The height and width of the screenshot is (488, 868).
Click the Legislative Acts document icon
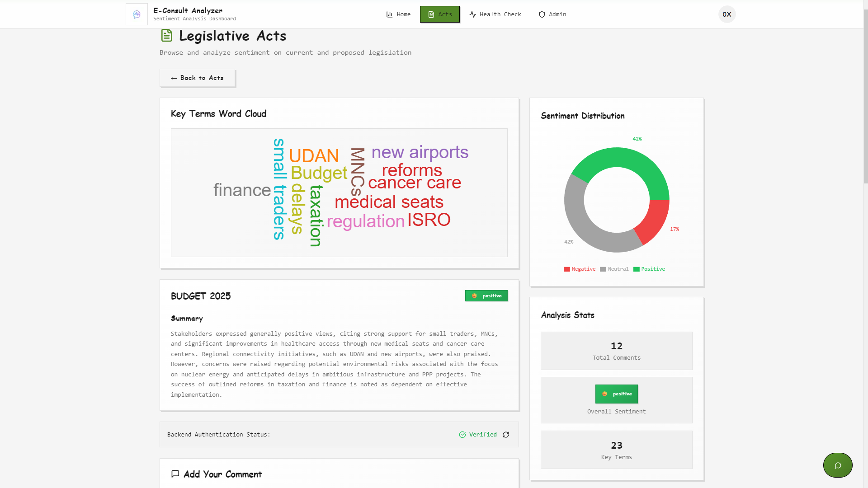point(166,35)
